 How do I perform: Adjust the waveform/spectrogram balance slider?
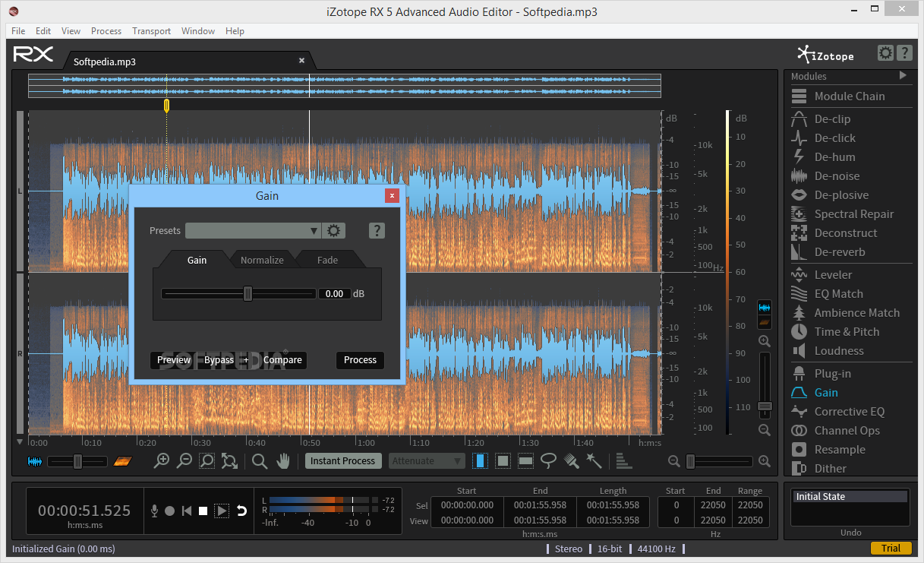coord(76,461)
